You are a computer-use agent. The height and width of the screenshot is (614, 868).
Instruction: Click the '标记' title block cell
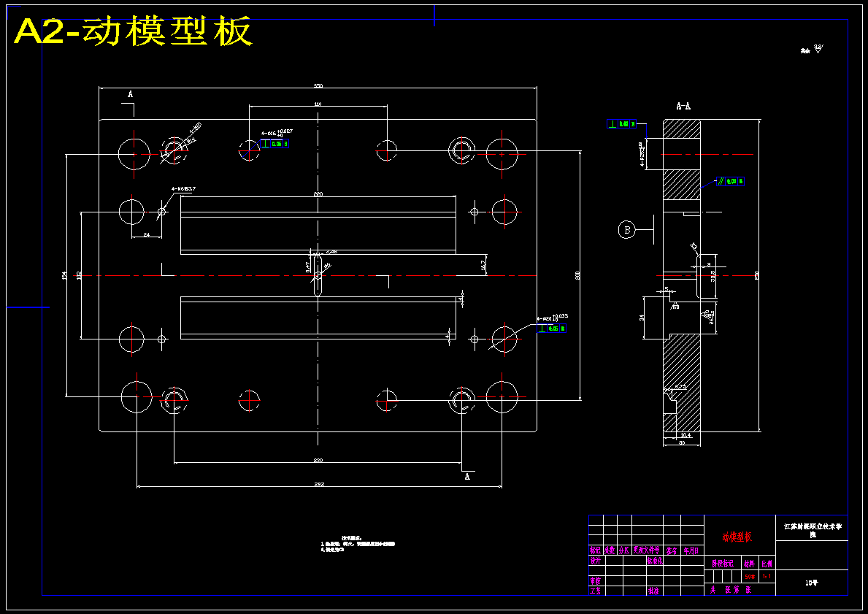coord(595,550)
